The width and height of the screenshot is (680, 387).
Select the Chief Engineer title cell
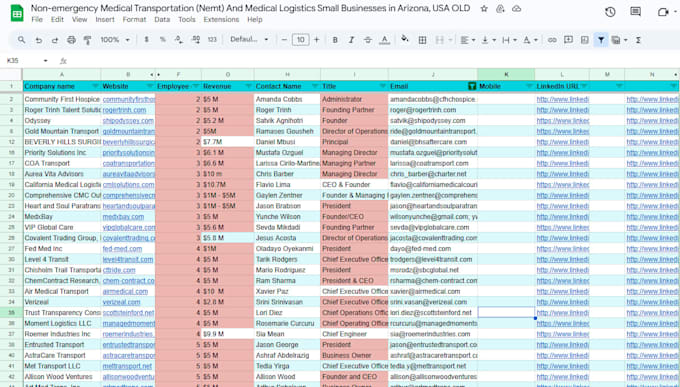coord(354,334)
